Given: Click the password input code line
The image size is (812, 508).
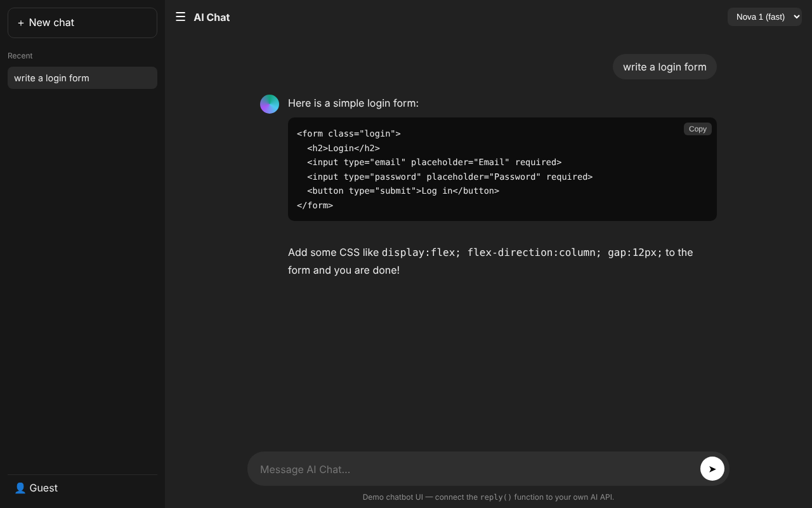Looking at the screenshot, I should coord(450,177).
